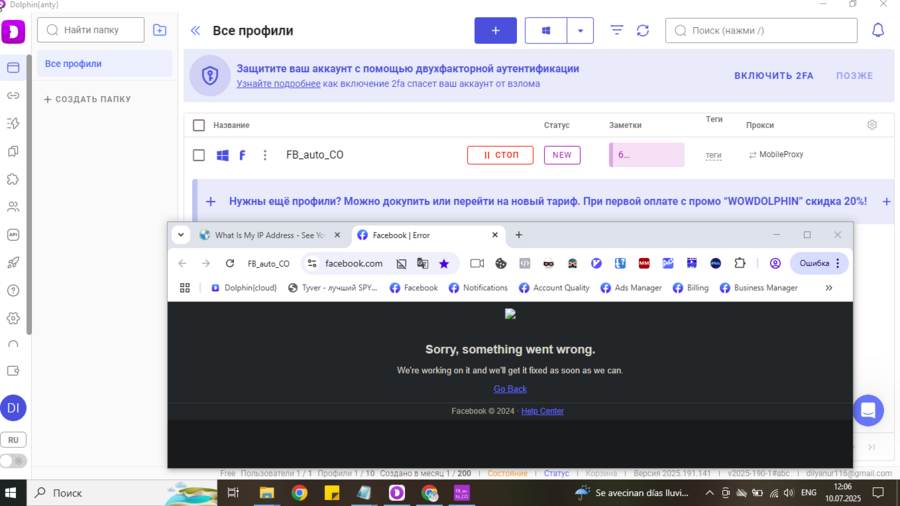Open the help question mark sidebar icon
900x506 pixels.
click(x=13, y=290)
